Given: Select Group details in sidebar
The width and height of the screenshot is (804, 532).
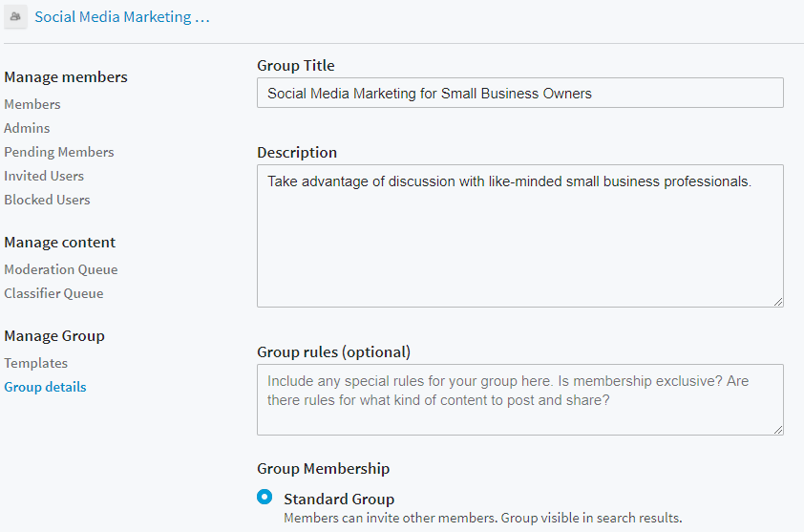Looking at the screenshot, I should (45, 387).
